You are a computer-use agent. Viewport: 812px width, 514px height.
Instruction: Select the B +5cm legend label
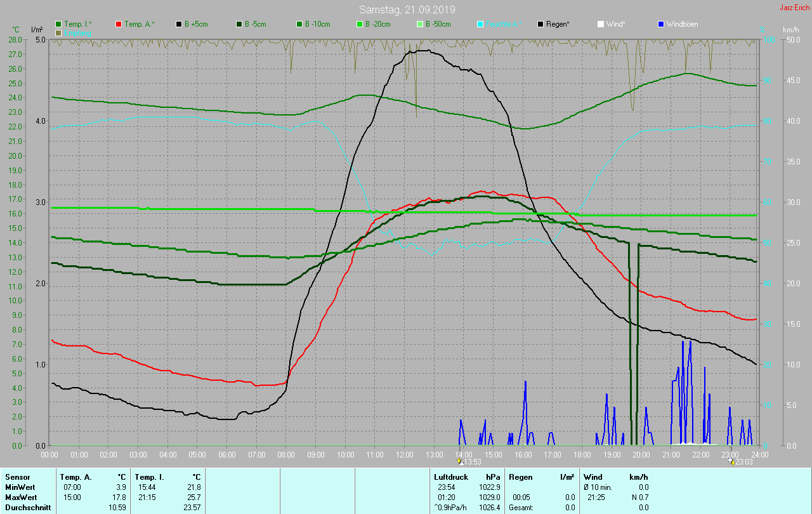(x=196, y=24)
